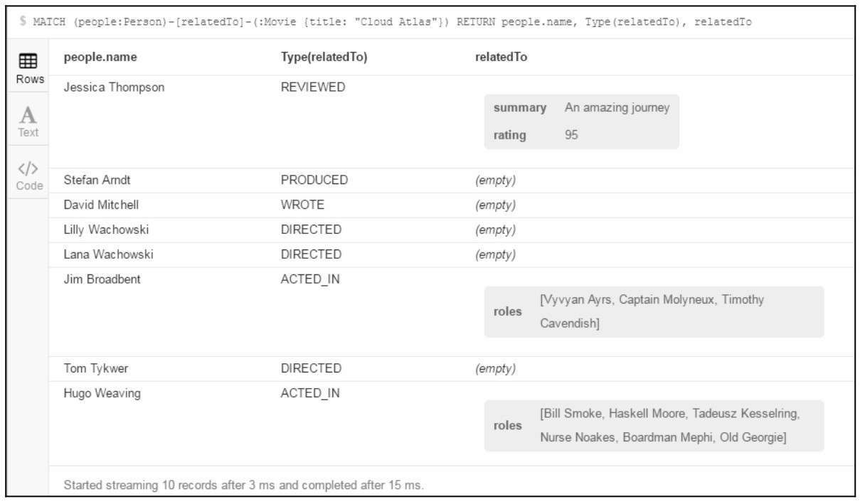Open the Code view tab
The image size is (860, 504).
click(28, 176)
